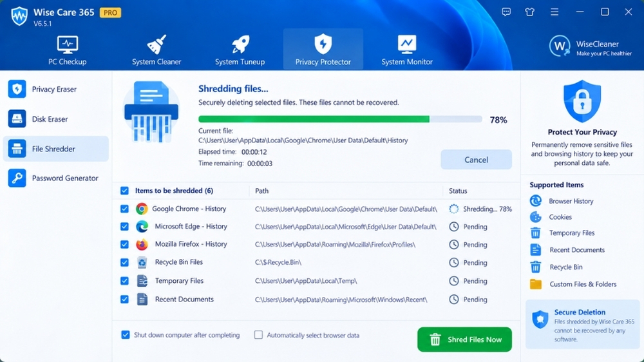Click the Wise Care 365 shield logo

19,17
